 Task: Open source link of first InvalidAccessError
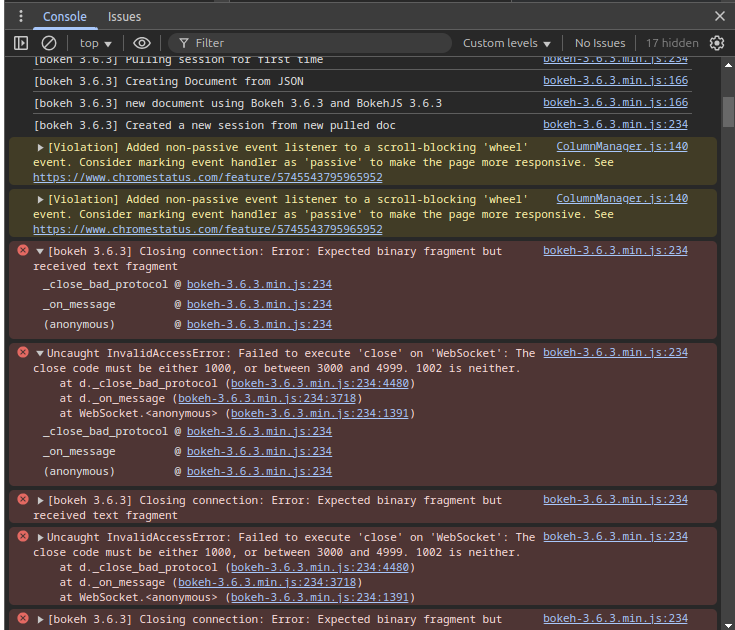pyautogui.click(x=615, y=352)
